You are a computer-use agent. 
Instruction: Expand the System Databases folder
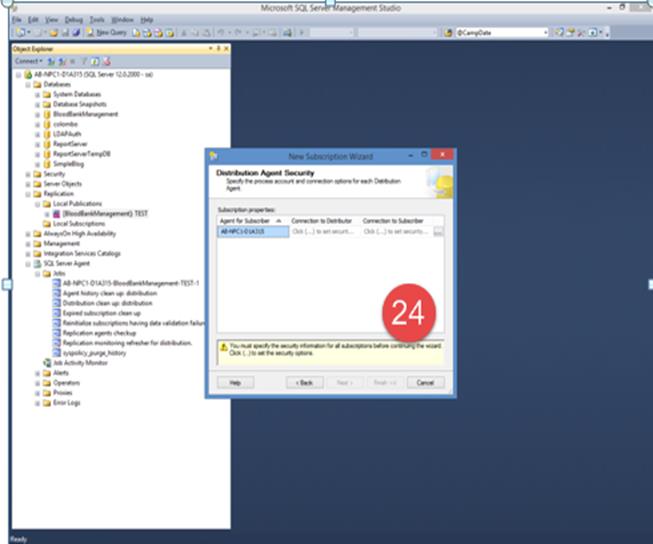tap(37, 95)
